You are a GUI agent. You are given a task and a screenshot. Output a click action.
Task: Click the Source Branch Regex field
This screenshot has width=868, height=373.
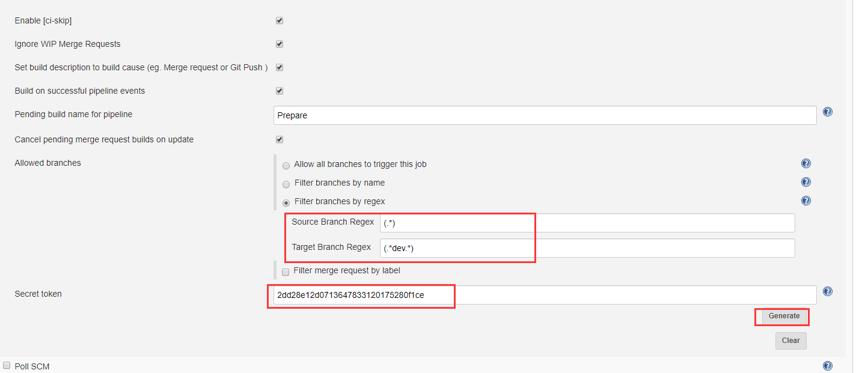pyautogui.click(x=587, y=223)
